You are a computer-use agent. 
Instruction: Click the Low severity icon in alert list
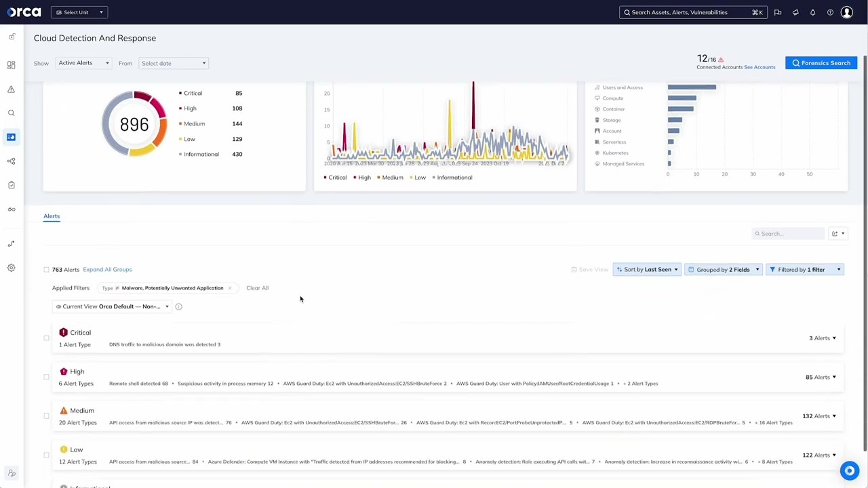click(x=63, y=449)
